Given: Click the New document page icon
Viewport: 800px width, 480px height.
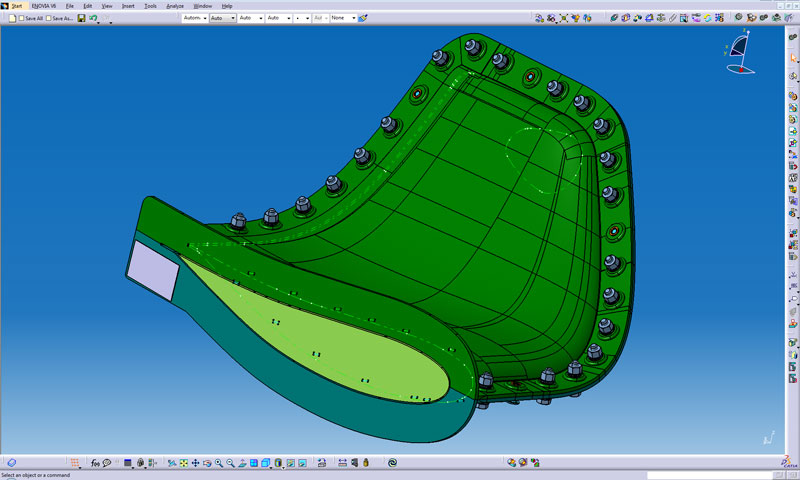Looking at the screenshot, I should tap(11, 18).
